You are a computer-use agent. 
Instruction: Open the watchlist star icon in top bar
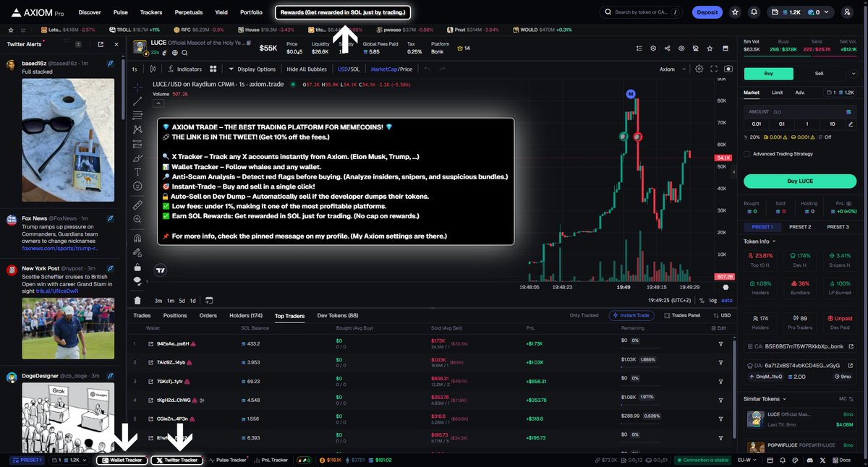coord(736,12)
